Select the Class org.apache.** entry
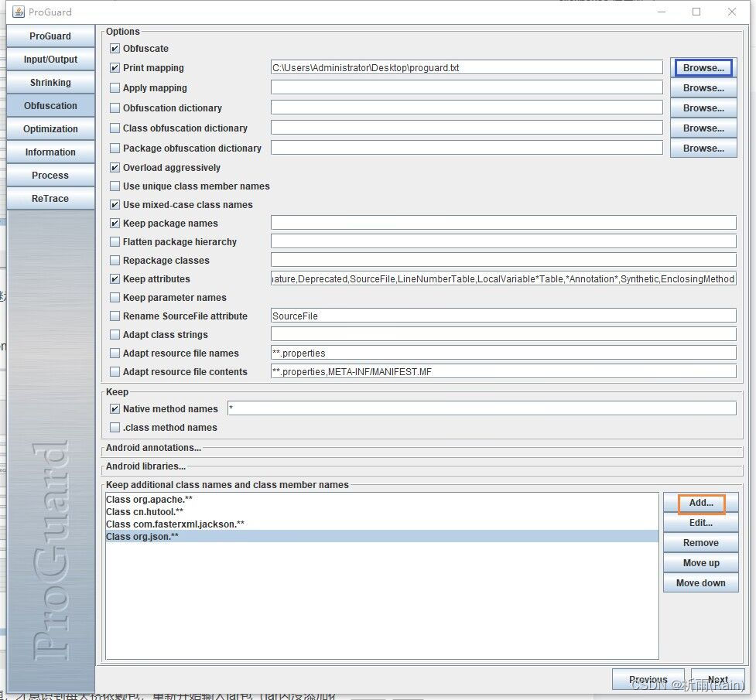Screen dimensions: 756x700 (381, 500)
